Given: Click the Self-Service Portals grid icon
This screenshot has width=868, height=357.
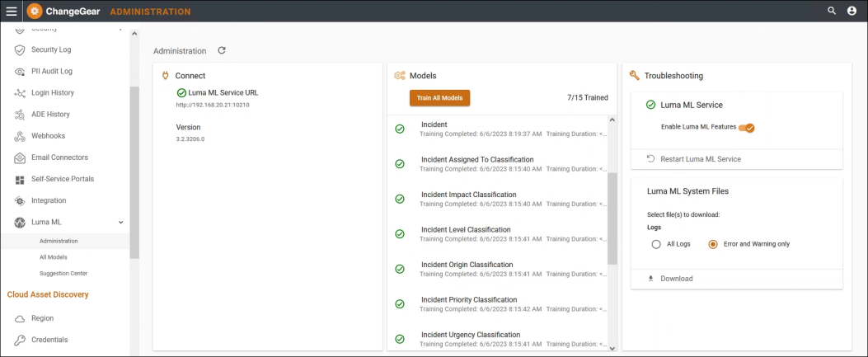Looking at the screenshot, I should point(20,180).
